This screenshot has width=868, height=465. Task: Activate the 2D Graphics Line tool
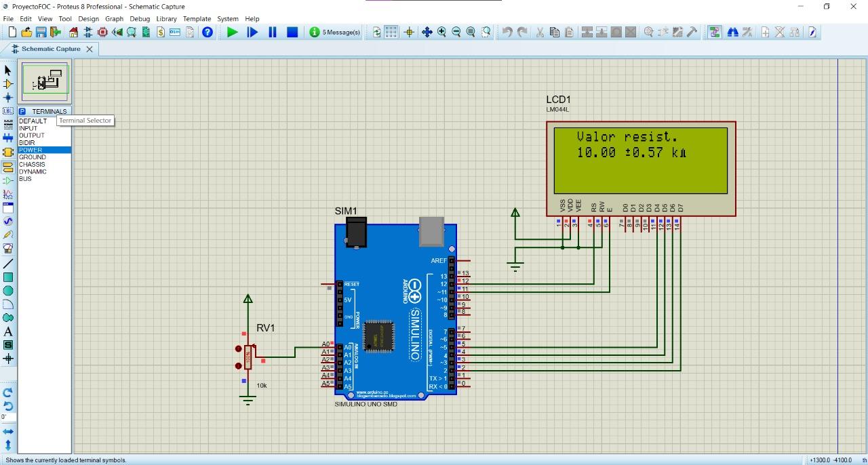(8, 263)
